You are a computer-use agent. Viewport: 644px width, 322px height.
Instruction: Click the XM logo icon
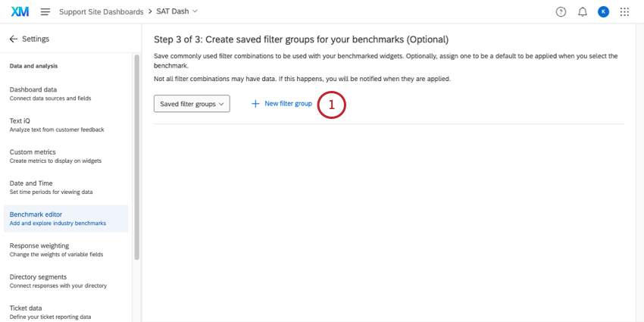click(20, 11)
